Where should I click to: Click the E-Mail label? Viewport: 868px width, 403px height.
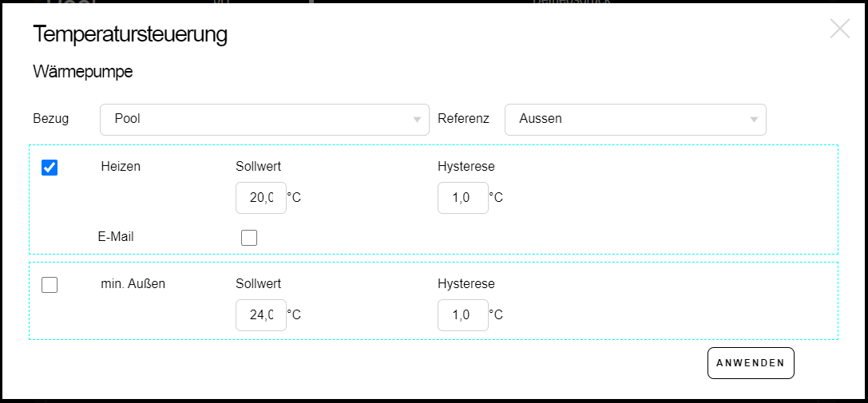tap(116, 236)
